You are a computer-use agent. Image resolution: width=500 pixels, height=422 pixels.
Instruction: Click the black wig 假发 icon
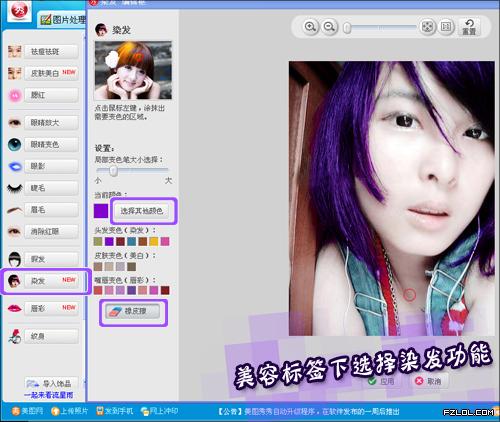coord(15,259)
